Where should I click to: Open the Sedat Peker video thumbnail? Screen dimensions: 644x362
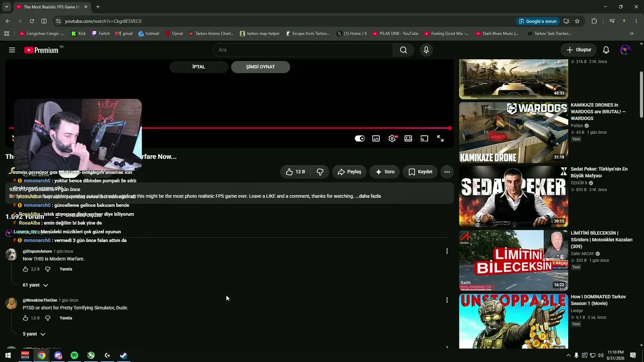pyautogui.click(x=513, y=197)
